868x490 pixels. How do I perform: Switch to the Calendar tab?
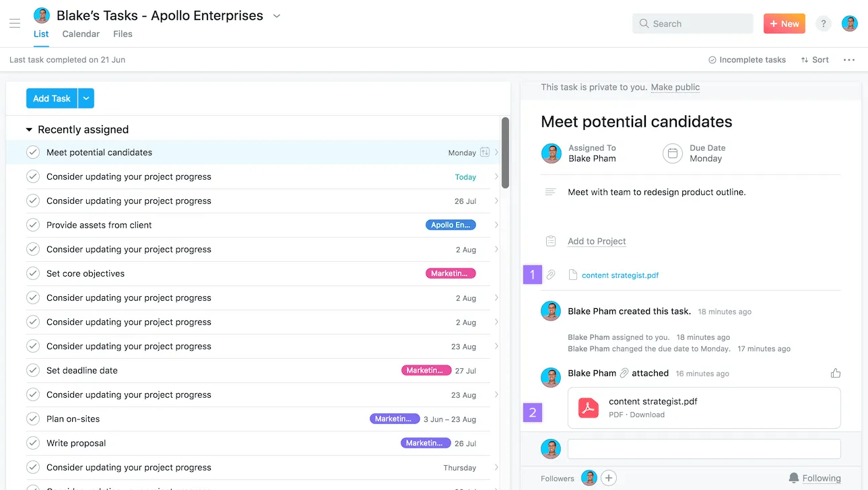(x=80, y=34)
